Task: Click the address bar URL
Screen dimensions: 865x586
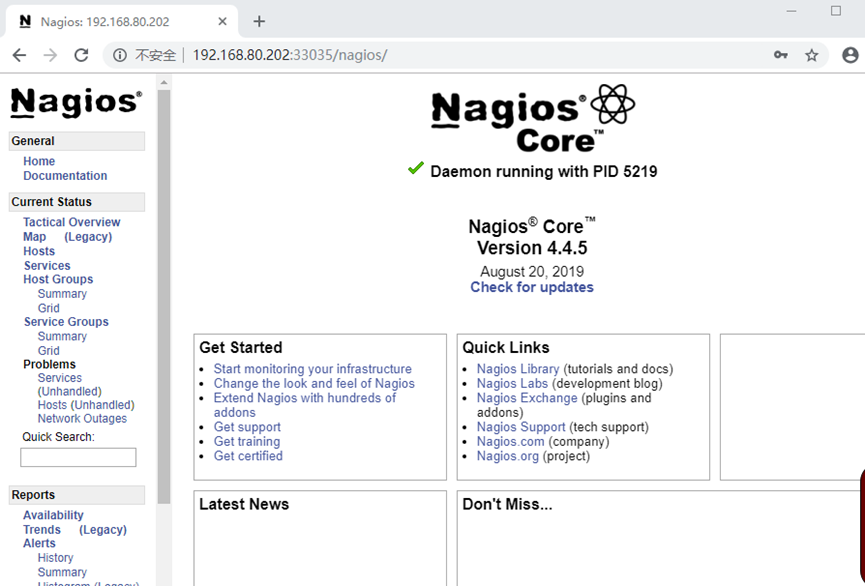Action: (x=290, y=55)
